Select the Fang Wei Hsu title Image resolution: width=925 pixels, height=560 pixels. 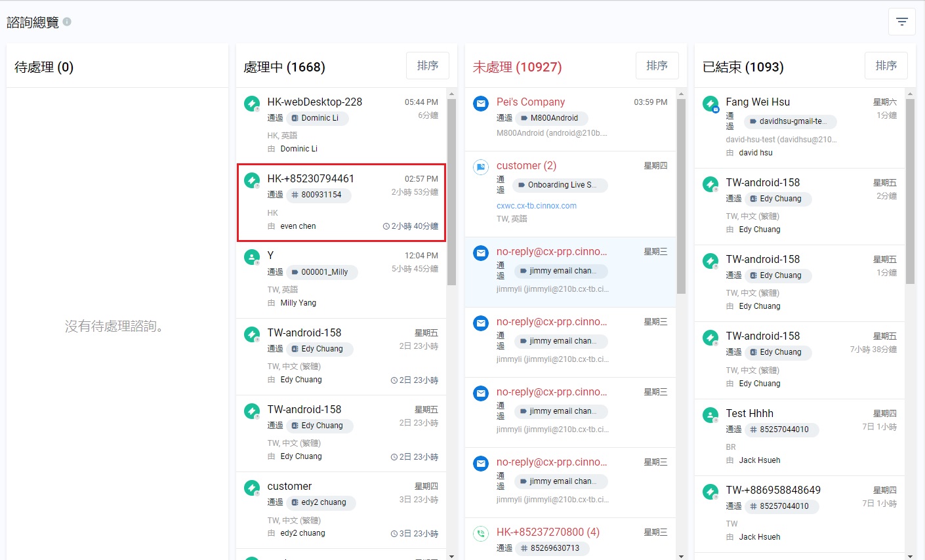point(758,102)
